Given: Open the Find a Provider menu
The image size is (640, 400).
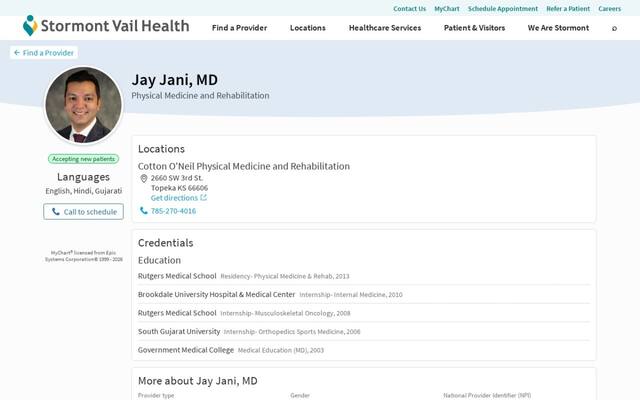Looking at the screenshot, I should tap(240, 28).
